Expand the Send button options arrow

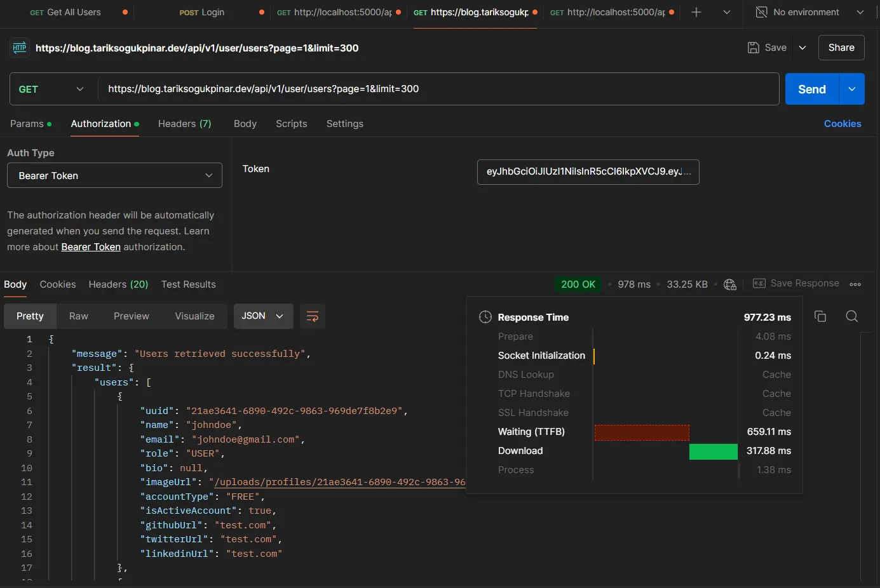point(852,90)
